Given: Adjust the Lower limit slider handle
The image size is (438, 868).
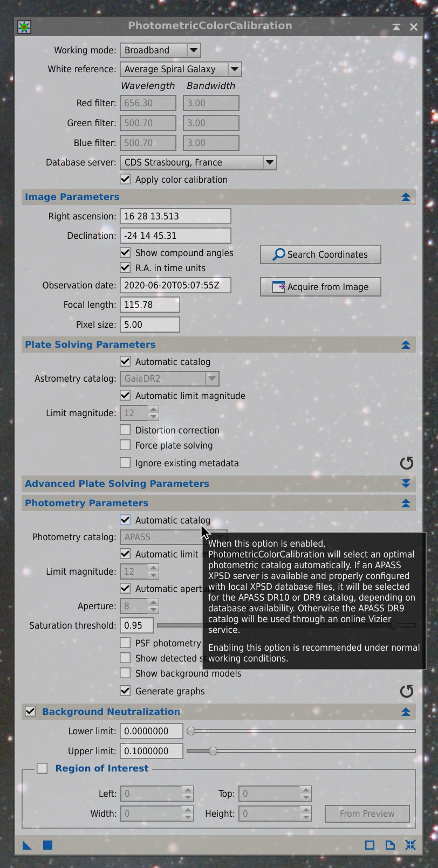Looking at the screenshot, I should tap(191, 731).
